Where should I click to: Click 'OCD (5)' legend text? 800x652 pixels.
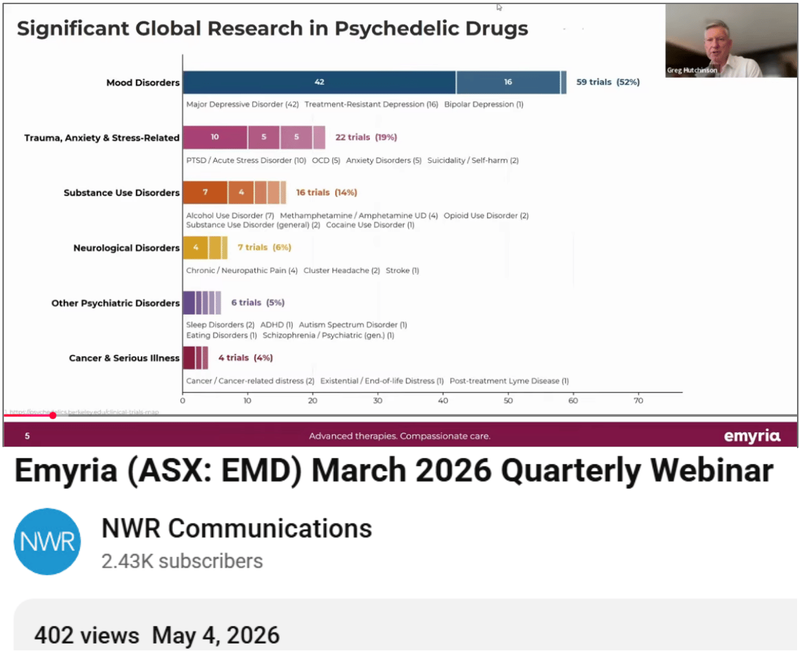(326, 160)
